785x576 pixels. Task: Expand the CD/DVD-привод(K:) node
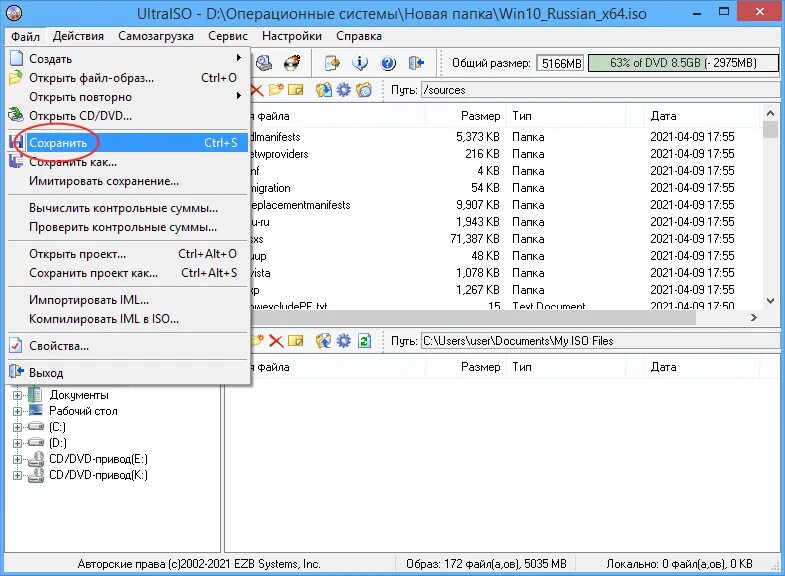pos(17,475)
